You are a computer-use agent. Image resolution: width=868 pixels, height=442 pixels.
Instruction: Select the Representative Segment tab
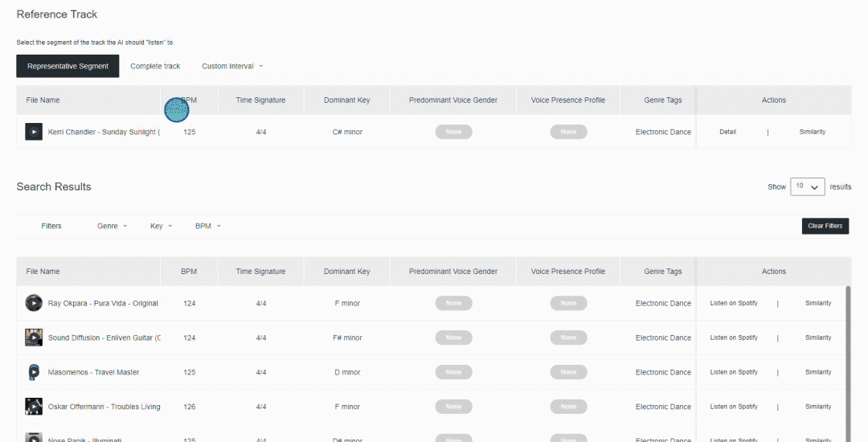coord(68,66)
